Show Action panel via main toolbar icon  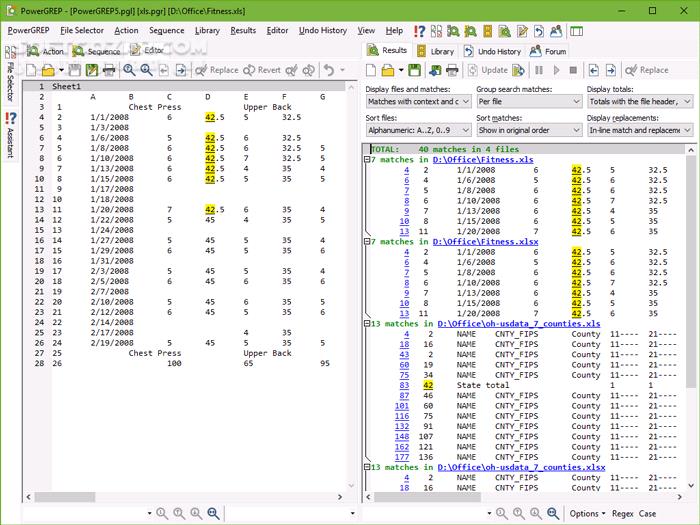[453, 31]
